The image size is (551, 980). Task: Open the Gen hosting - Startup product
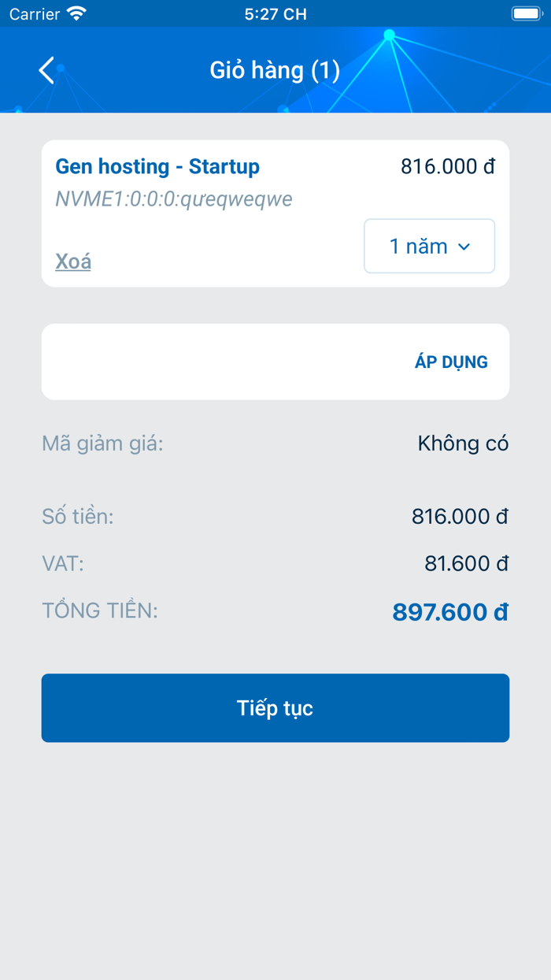[155, 166]
